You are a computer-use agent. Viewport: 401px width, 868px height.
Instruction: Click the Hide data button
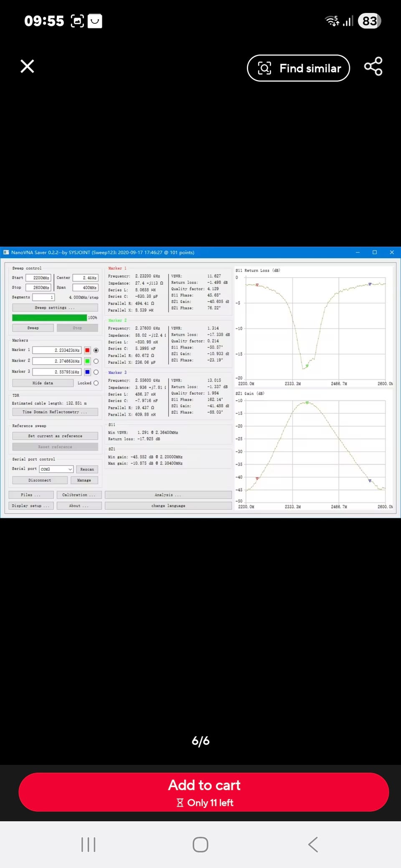click(x=43, y=383)
